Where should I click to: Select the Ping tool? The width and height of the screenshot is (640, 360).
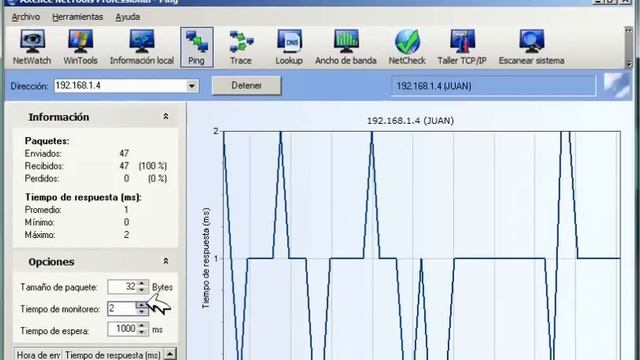tap(197, 47)
